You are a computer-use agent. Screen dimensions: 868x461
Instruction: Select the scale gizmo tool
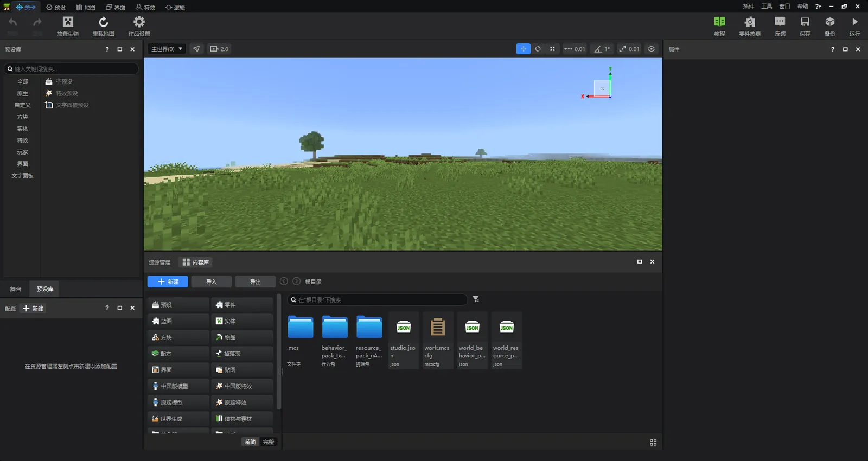[552, 49]
